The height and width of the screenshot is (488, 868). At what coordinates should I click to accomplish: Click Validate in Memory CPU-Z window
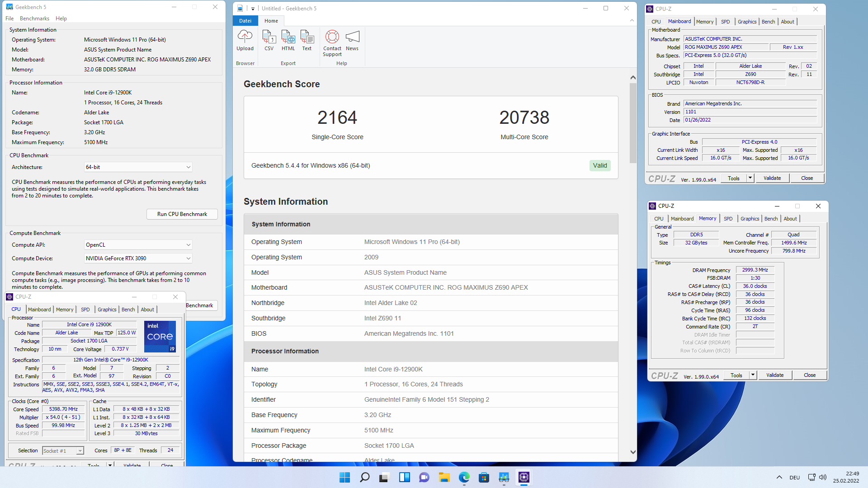[775, 375]
